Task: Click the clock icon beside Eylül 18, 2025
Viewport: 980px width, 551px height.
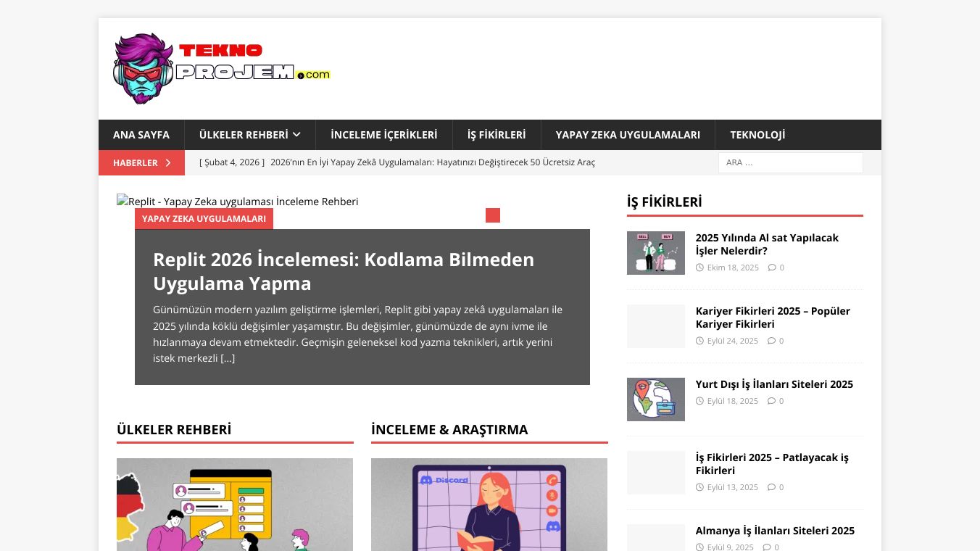Action: (x=699, y=401)
